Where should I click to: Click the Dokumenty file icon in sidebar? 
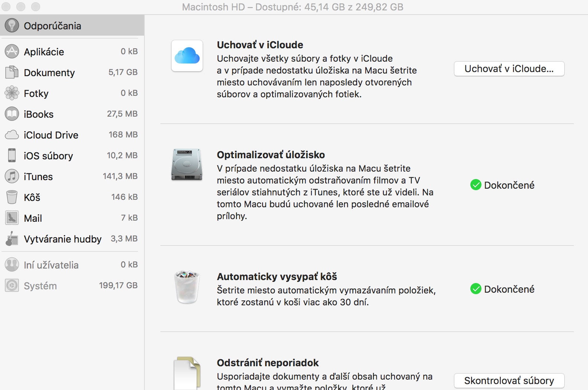(x=12, y=72)
